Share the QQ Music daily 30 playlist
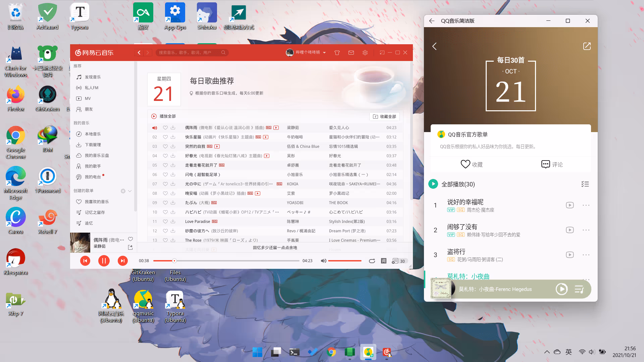The height and width of the screenshot is (362, 644). 587,46
